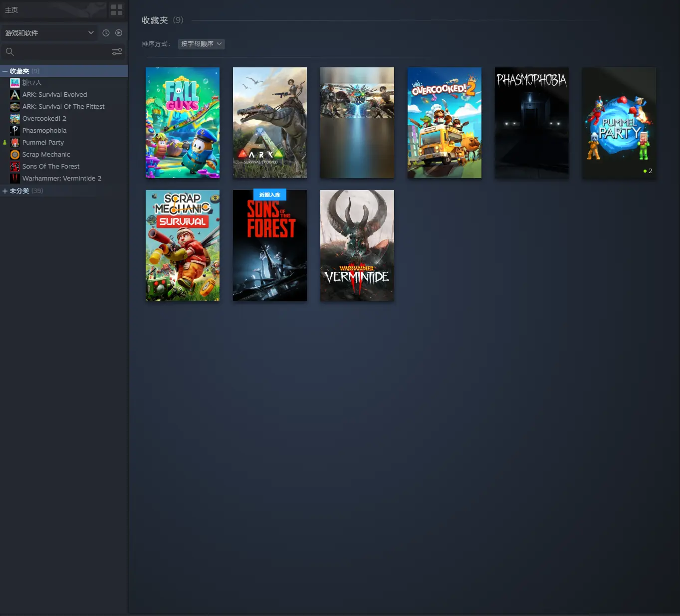Click the ARK: Survival Of The Fittest icon
Image resolution: width=680 pixels, height=616 pixels.
[15, 106]
